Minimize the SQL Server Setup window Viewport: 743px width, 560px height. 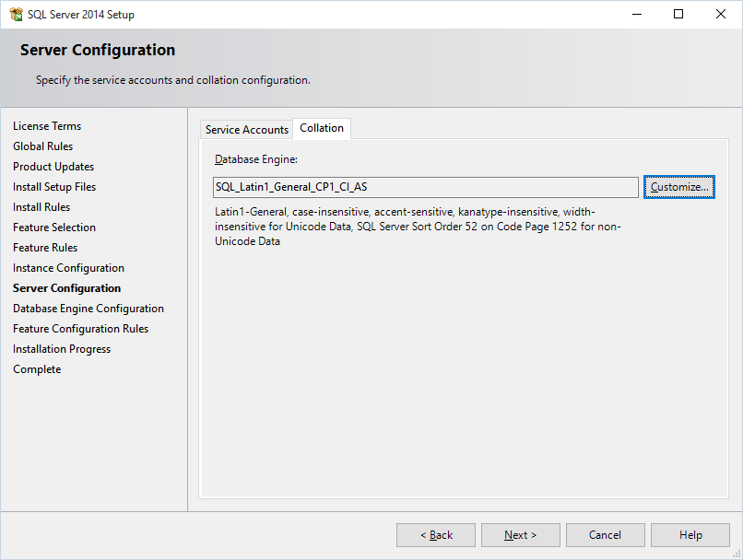[x=636, y=15]
